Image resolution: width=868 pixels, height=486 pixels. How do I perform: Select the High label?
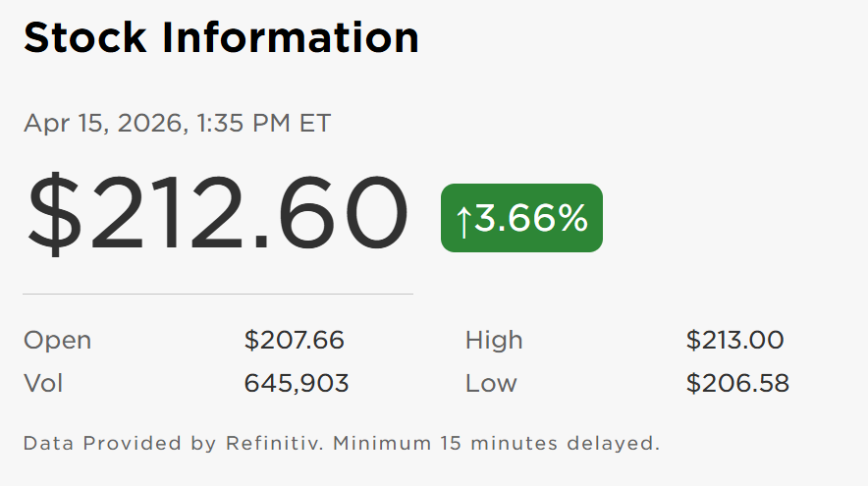tap(494, 341)
